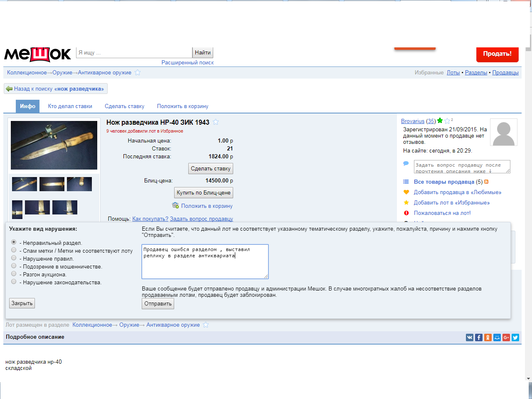Share the lot on Мой Мир
Viewport: 532px width, 399px height.
click(x=497, y=337)
